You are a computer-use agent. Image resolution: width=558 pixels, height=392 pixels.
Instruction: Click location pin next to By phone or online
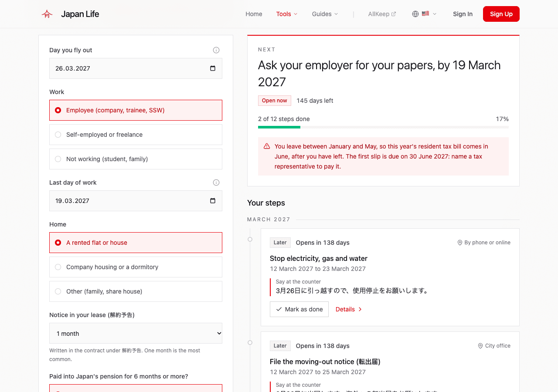[459, 243]
